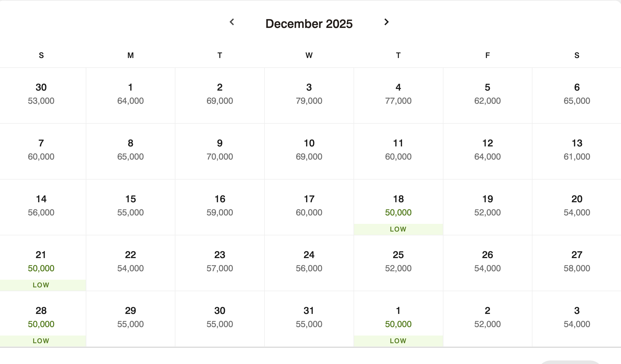Select December 23 priced 57,000
Screen dimensions: 621x364
click(x=220, y=263)
